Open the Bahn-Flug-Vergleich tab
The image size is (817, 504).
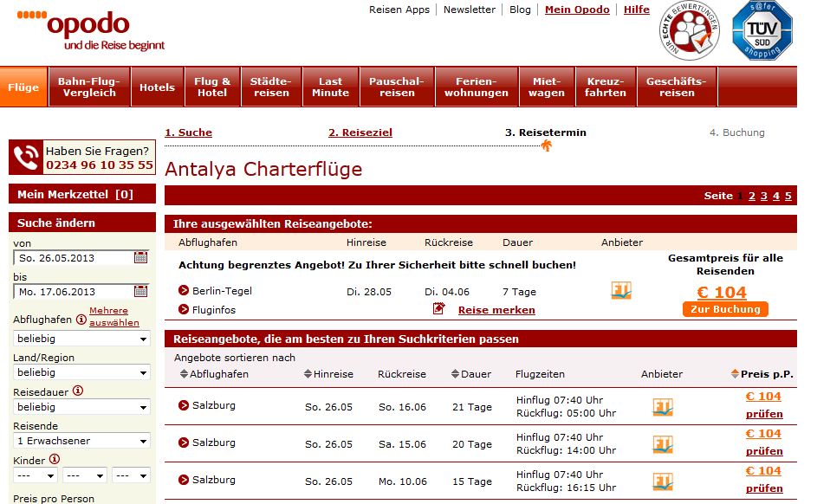tap(89, 87)
